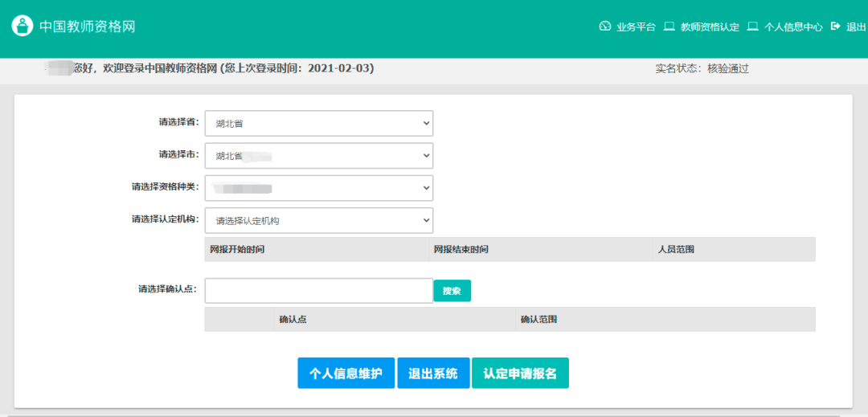Click the sign-out icon beside 退出

click(x=836, y=26)
